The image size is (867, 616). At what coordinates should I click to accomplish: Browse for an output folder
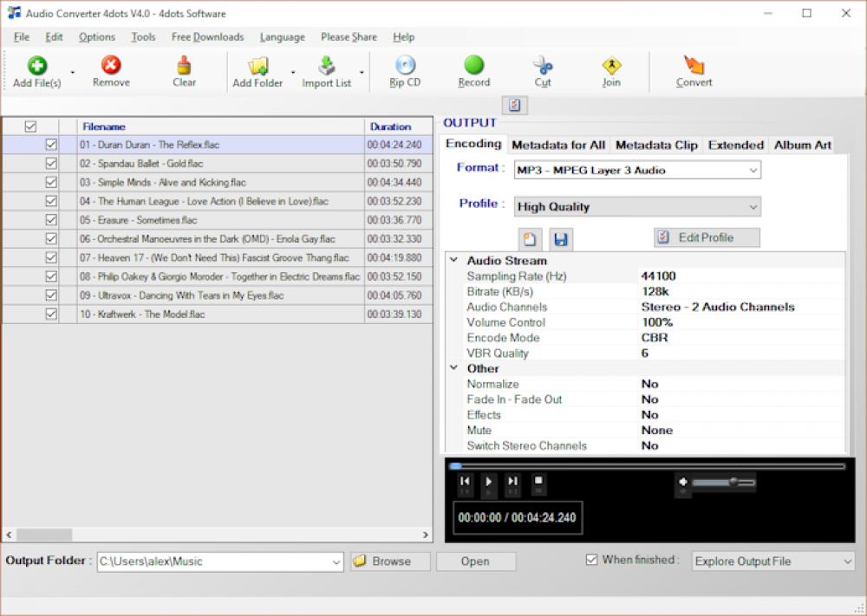click(x=389, y=561)
